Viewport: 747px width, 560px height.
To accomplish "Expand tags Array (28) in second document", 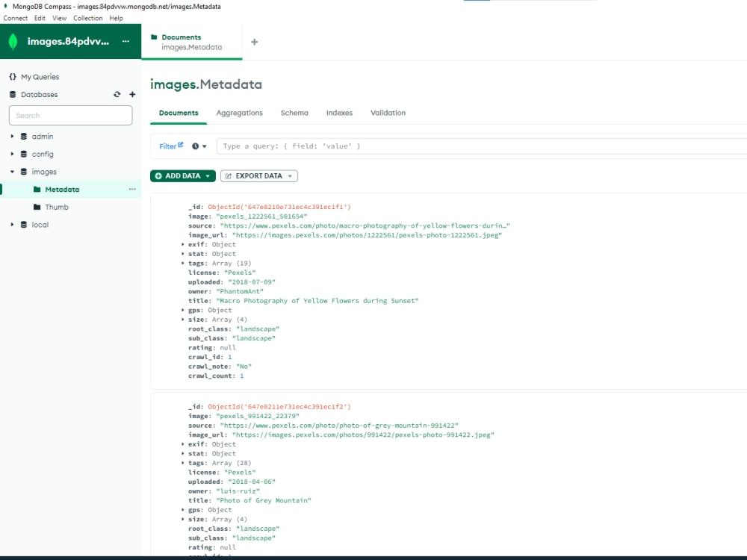I will 183,463.
